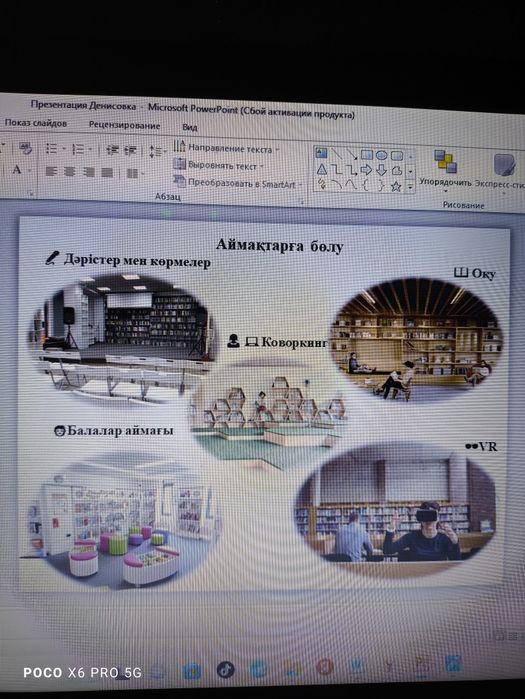
Task: Pick the five-point star shape
Action: [x=396, y=187]
